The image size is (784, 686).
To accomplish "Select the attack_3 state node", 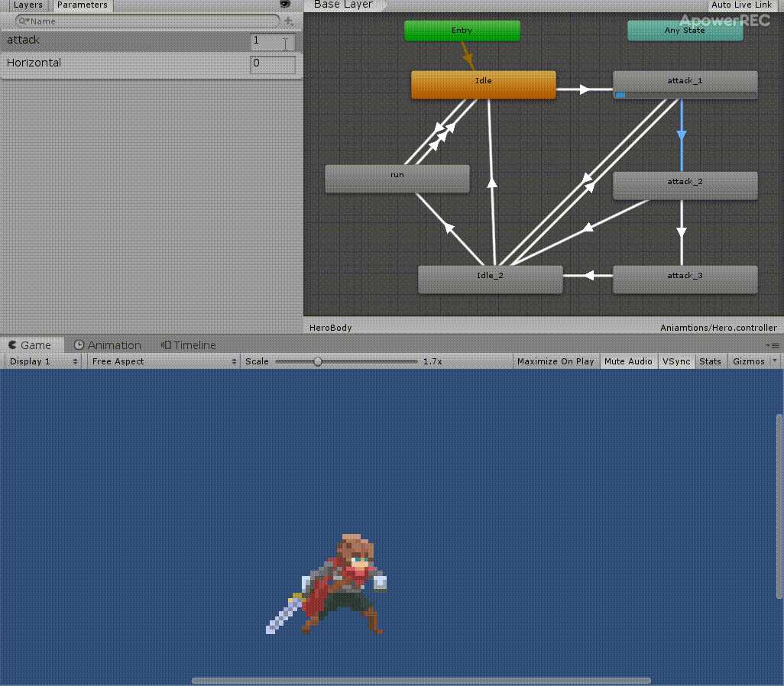I will [685, 280].
